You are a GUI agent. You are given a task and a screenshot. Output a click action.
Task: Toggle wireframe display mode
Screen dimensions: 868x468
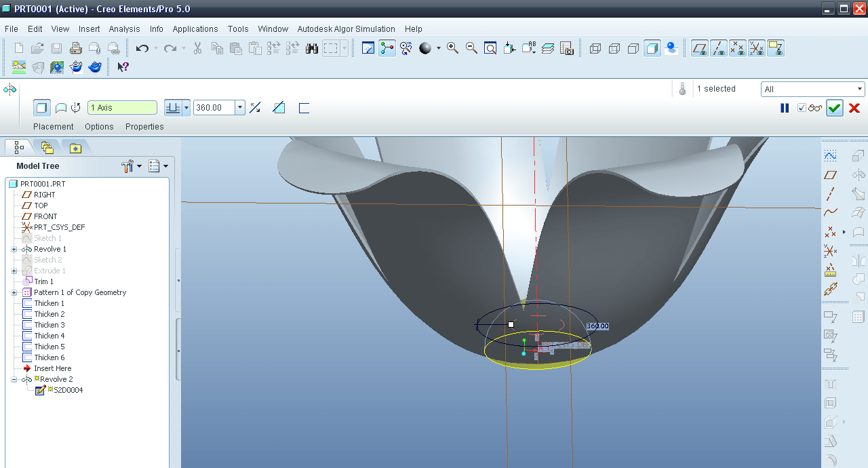tap(595, 48)
